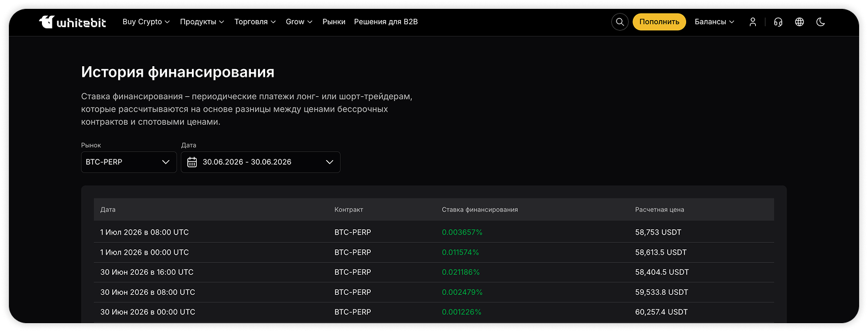Open the user profile icon
Screen dimensions: 868x332
[752, 22]
